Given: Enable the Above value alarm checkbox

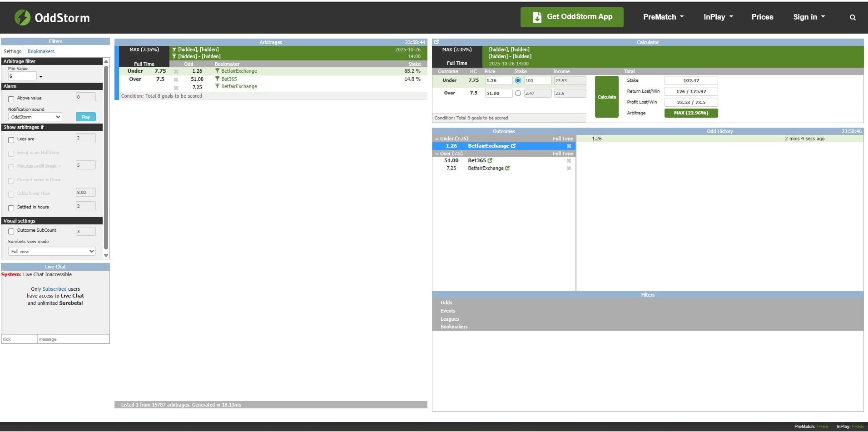Looking at the screenshot, I should click(x=11, y=98).
